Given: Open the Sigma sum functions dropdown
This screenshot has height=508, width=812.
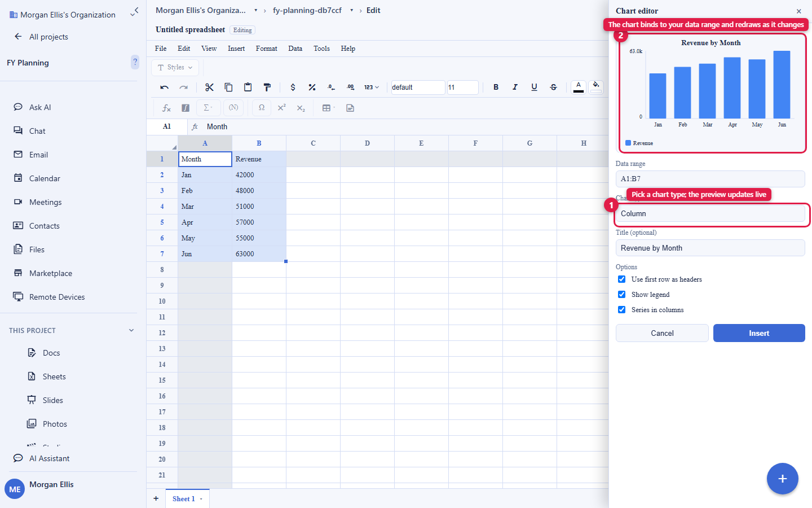Looking at the screenshot, I should click(x=207, y=108).
